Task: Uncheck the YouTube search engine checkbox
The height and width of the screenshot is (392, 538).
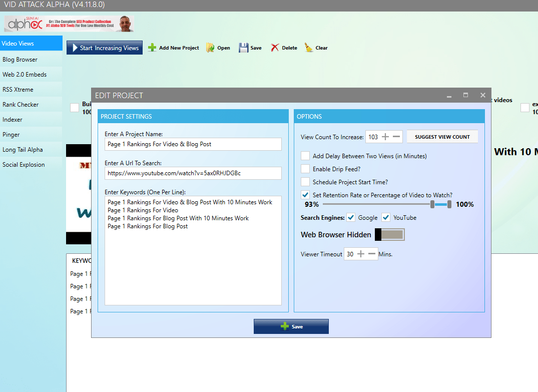Action: click(x=386, y=217)
